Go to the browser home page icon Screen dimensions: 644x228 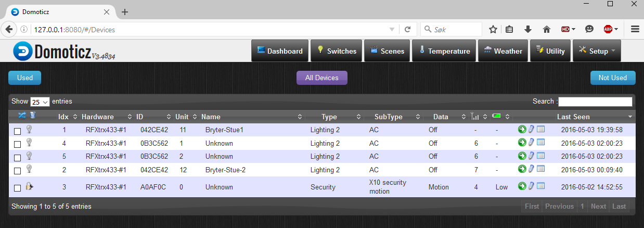coord(547,30)
